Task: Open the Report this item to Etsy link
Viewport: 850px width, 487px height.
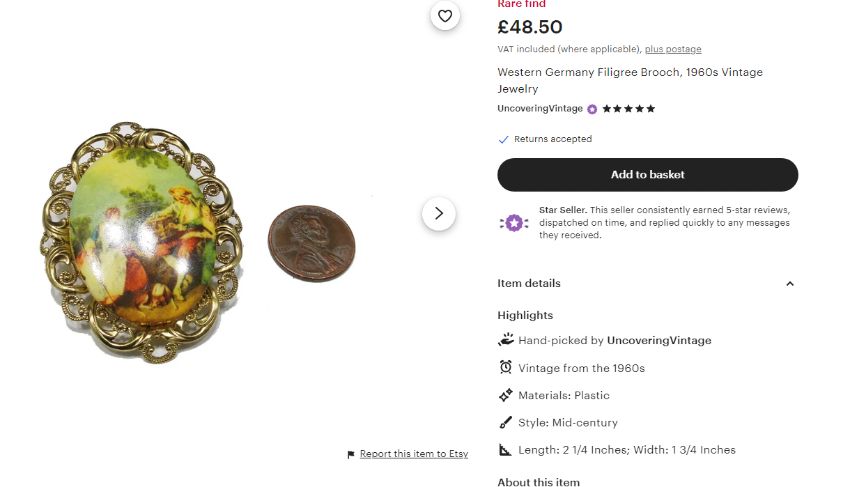Action: (414, 454)
